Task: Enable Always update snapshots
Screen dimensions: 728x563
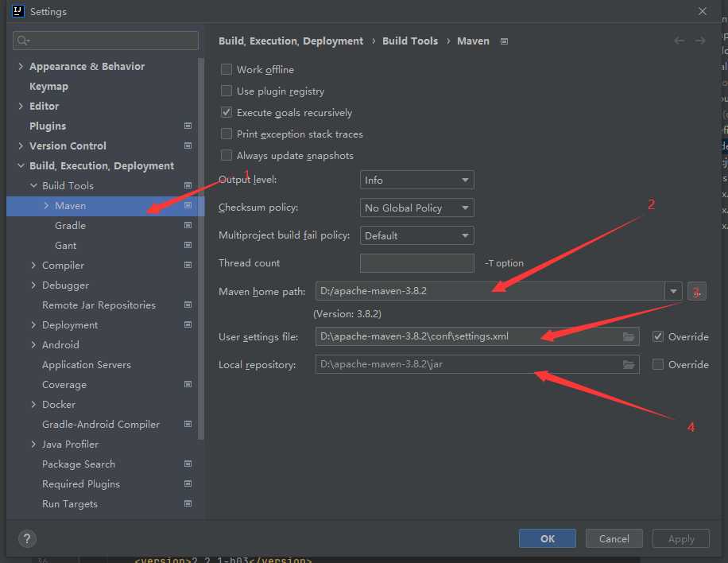Action: coord(226,155)
